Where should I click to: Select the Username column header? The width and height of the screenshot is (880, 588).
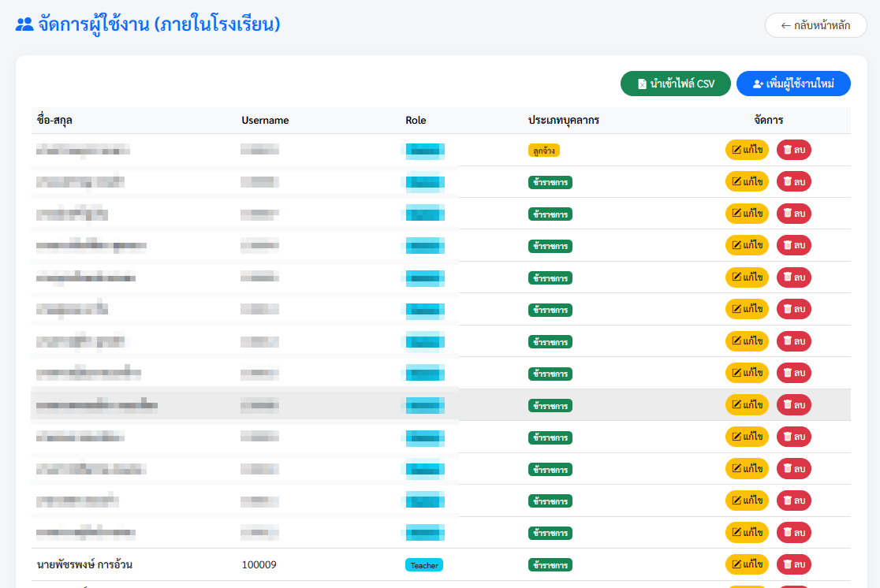pyautogui.click(x=265, y=121)
